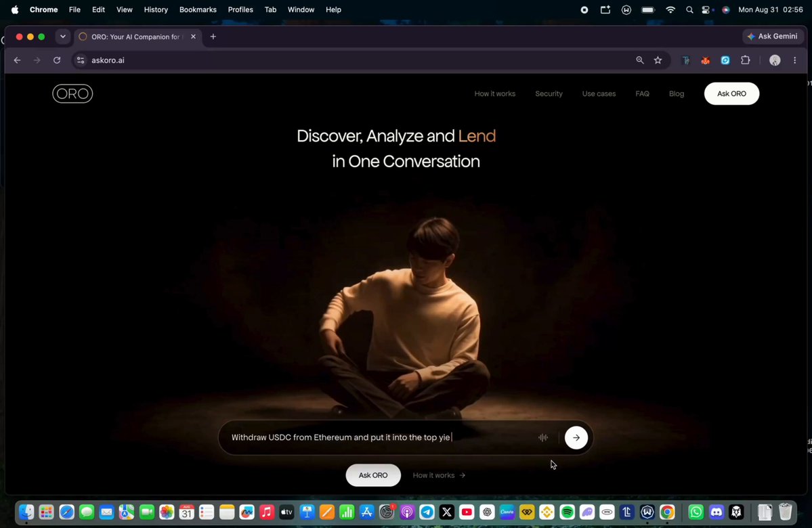Image resolution: width=812 pixels, height=528 pixels.
Task: Follow the How it works arrow link
Action: [x=439, y=475]
